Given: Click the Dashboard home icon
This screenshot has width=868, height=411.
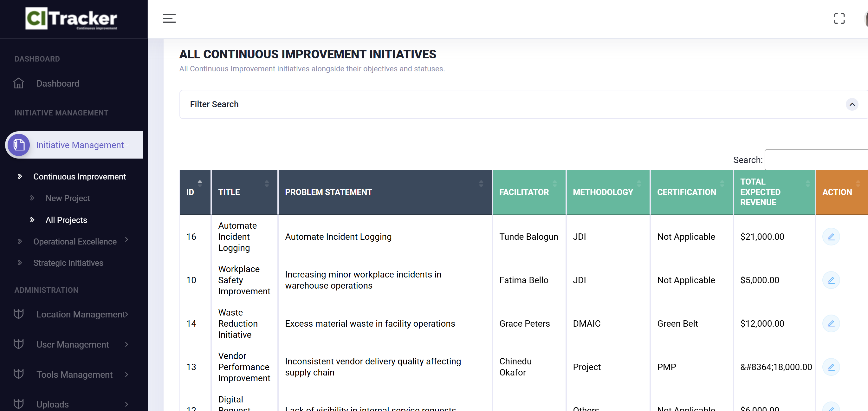Looking at the screenshot, I should pos(18,83).
